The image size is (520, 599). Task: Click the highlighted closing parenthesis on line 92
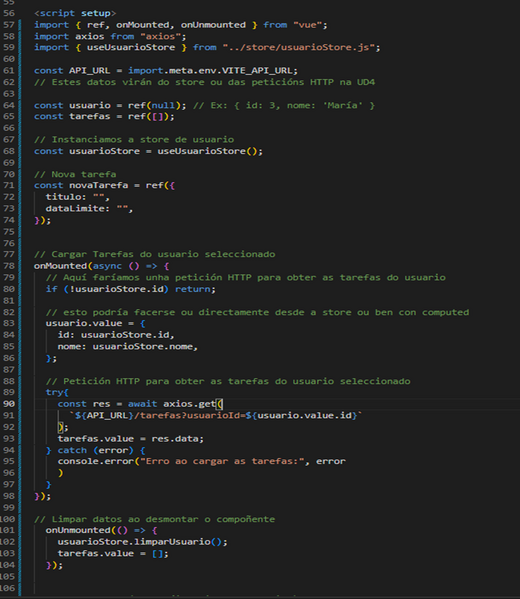60,427
